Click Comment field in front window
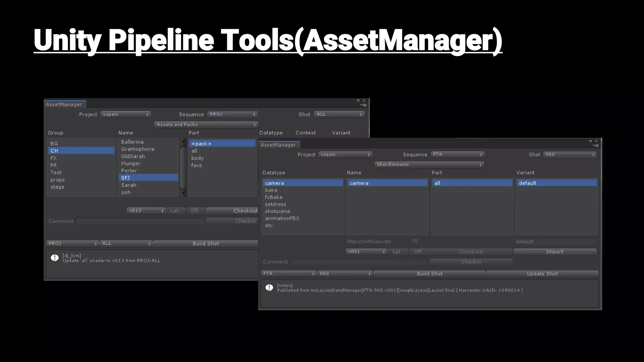644x362 pixels. pos(359,262)
